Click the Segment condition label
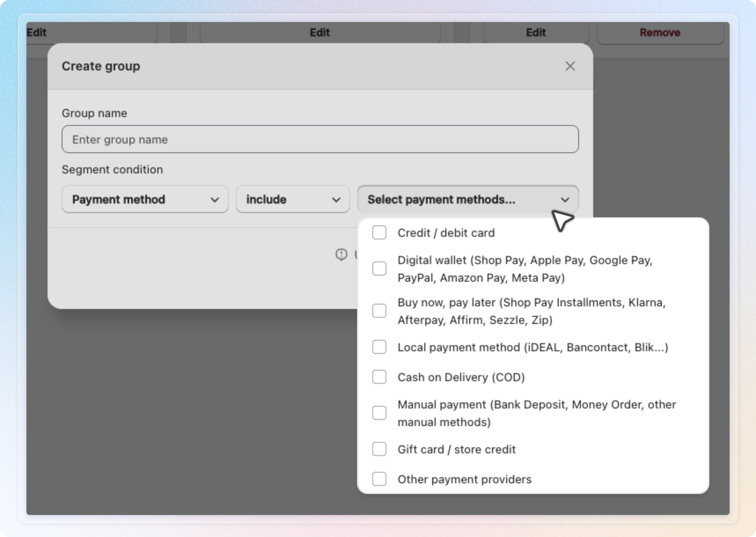Image resolution: width=756 pixels, height=537 pixels. (112, 169)
